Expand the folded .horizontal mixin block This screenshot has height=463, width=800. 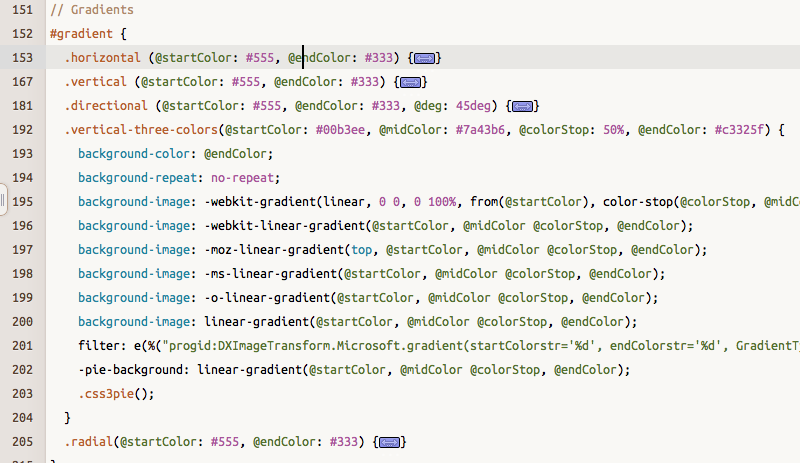[424, 58]
